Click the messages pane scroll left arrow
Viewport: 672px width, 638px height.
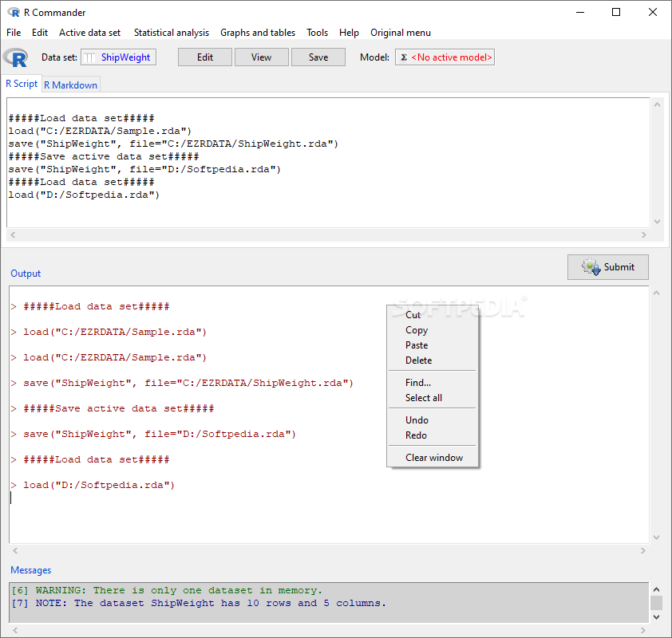[x=15, y=630]
